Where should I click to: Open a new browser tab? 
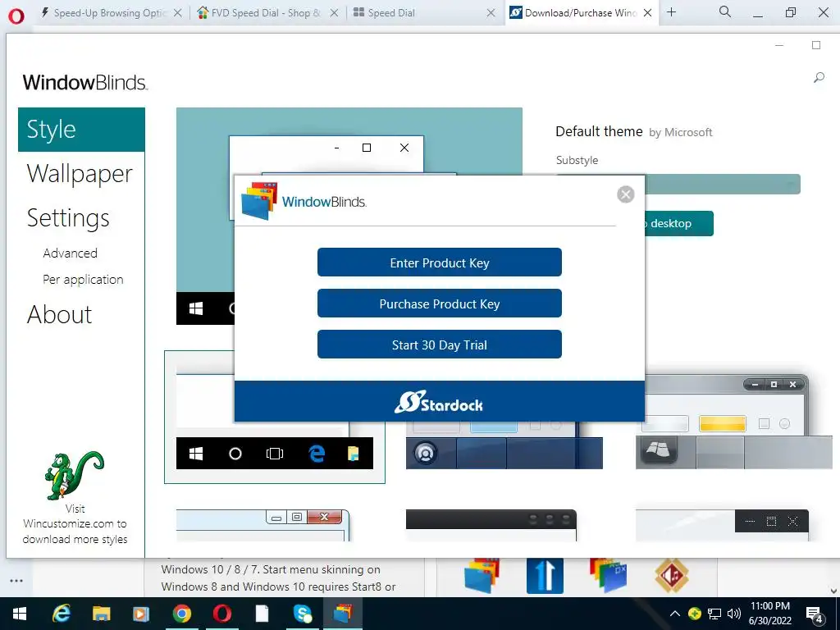click(671, 12)
